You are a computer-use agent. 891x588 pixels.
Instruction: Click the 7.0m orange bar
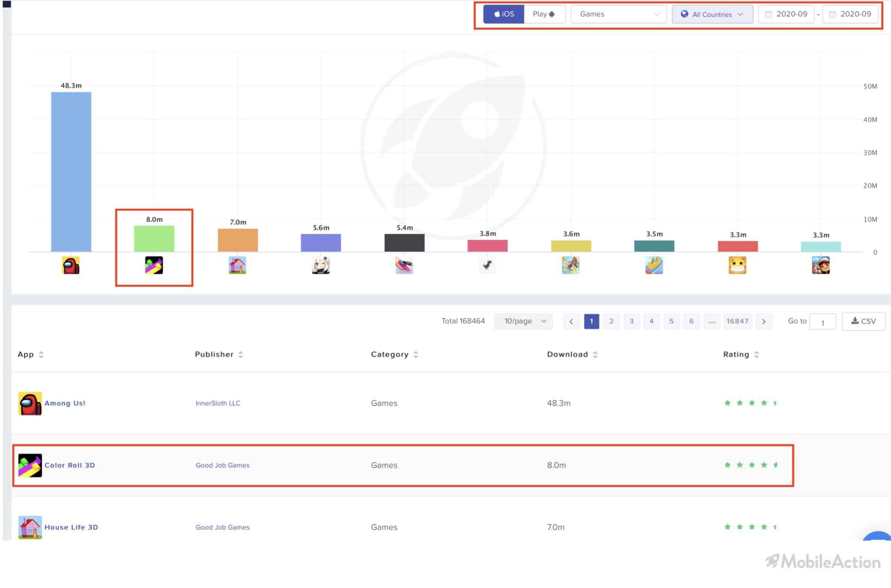coord(238,240)
